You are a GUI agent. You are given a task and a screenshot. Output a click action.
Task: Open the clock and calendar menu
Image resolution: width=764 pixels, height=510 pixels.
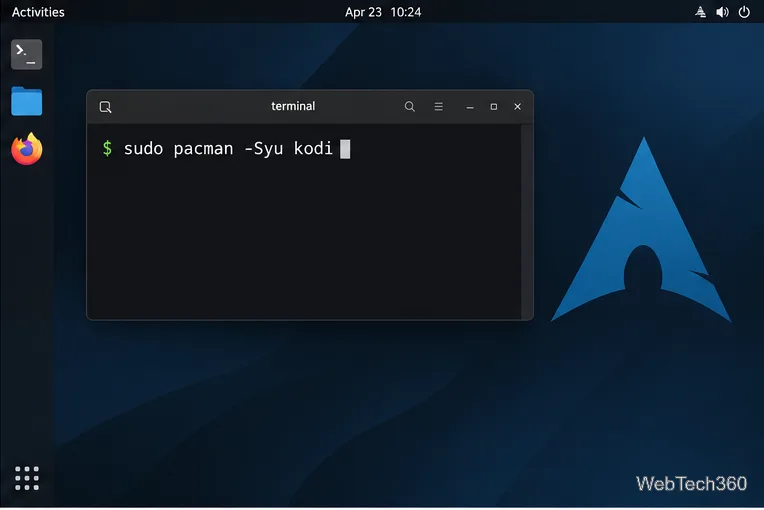click(x=383, y=12)
